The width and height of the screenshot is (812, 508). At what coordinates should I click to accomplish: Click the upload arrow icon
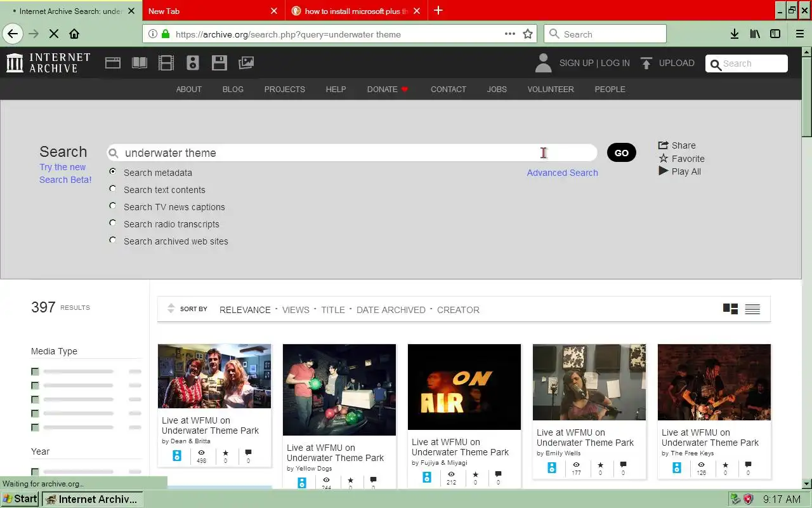[646, 63]
